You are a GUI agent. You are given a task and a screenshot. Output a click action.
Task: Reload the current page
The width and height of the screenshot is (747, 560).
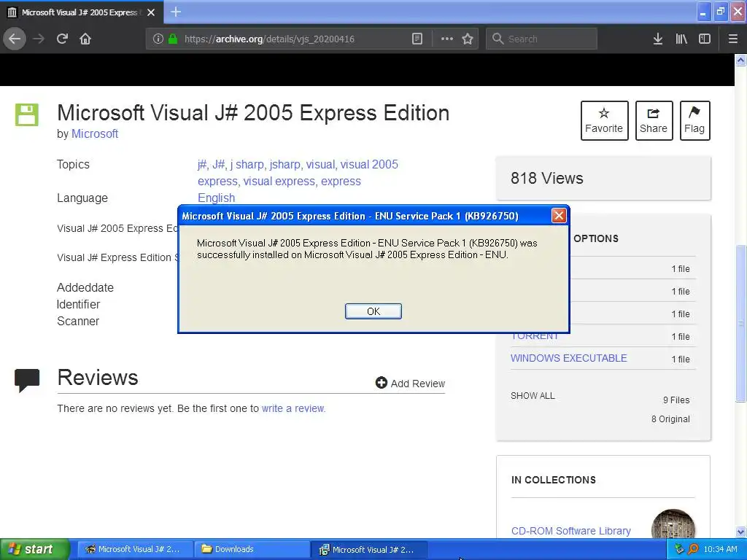[62, 39]
